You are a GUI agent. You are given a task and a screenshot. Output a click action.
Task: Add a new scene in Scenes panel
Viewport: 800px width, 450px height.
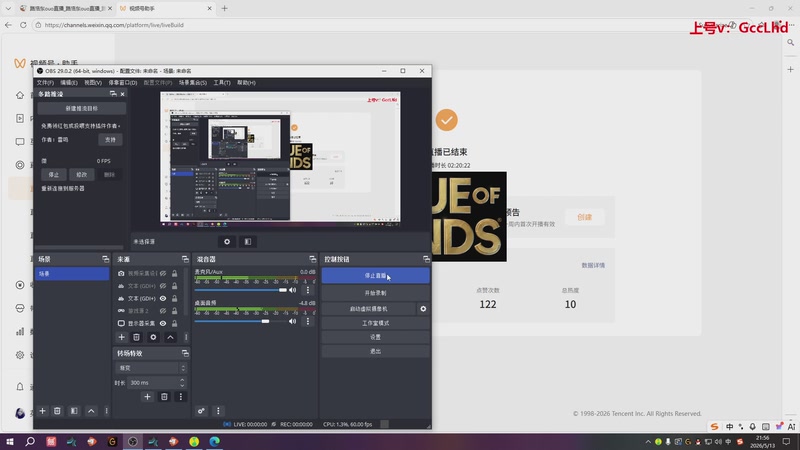tap(42, 411)
